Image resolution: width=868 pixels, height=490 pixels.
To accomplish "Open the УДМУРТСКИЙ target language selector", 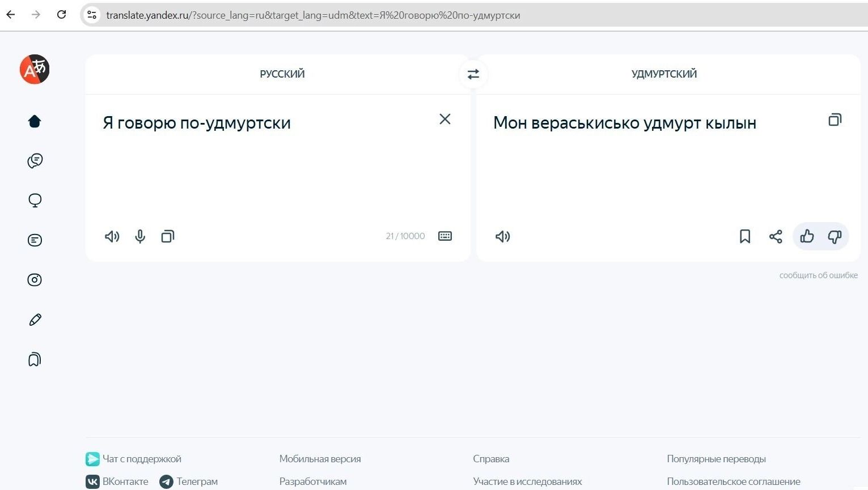I will (x=664, y=74).
